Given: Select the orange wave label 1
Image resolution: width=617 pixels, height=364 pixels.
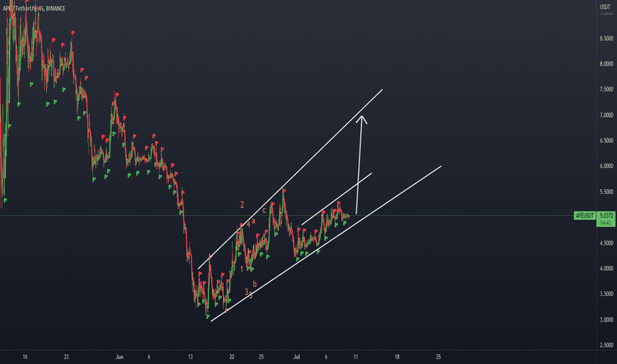Looking at the screenshot, I should [x=242, y=269].
